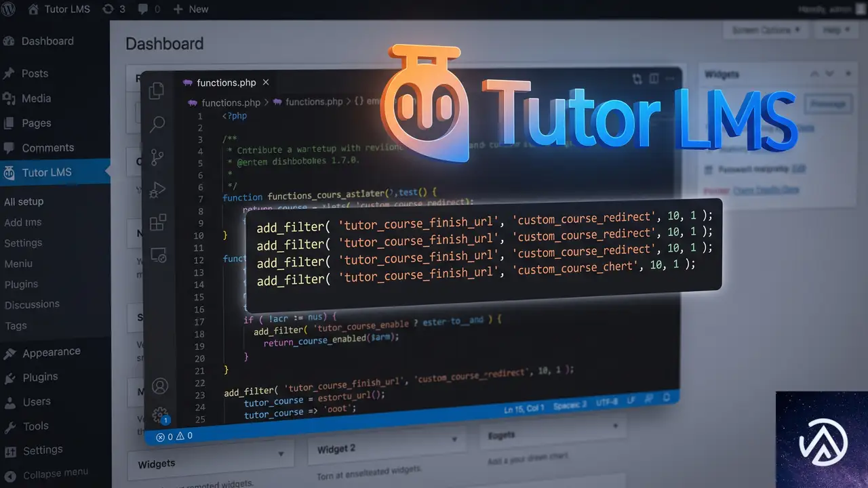Open the Howdy admin account menu
The image size is (868, 488).
[x=831, y=9]
